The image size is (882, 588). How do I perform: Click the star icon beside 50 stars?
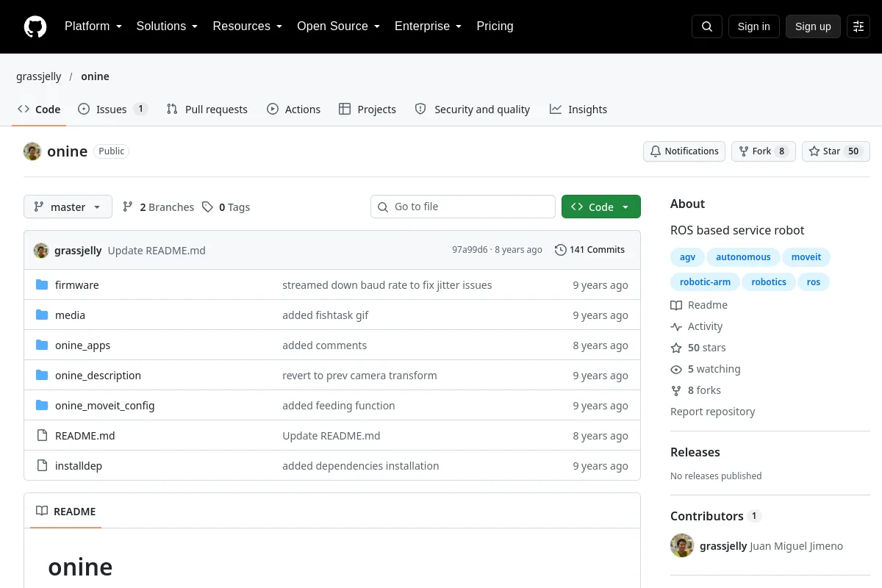(x=676, y=348)
